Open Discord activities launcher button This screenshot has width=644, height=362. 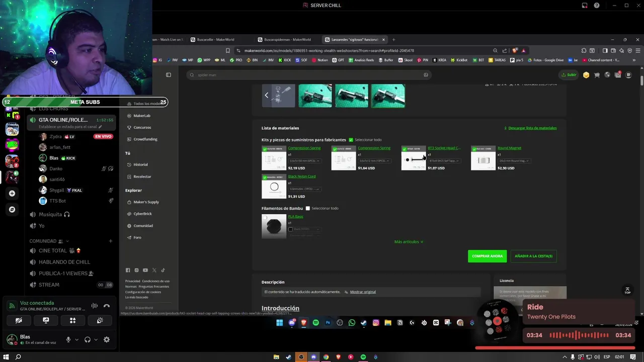click(73, 320)
